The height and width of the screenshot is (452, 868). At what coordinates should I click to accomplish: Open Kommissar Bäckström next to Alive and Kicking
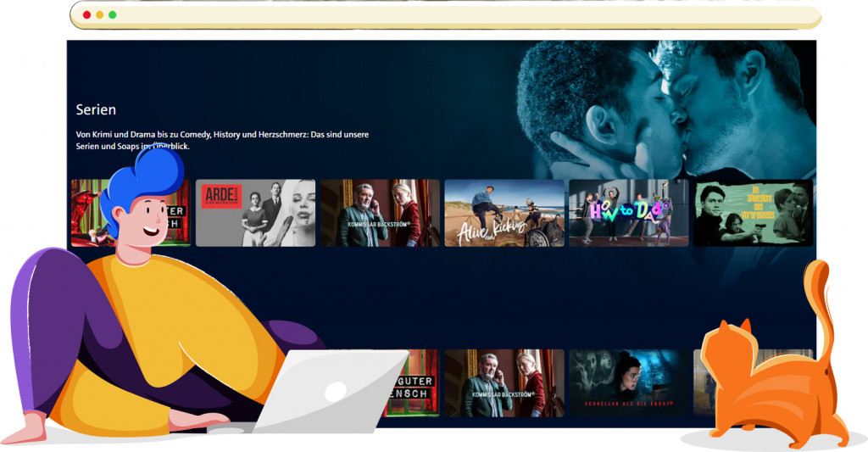pos(381,213)
